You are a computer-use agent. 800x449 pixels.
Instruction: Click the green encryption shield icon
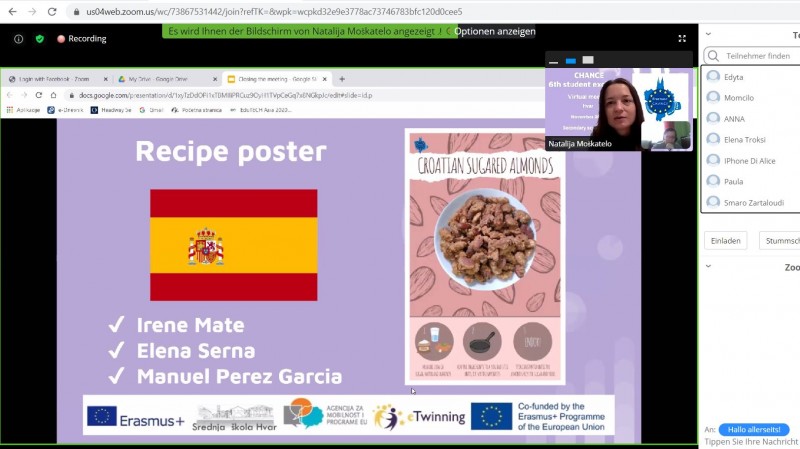point(40,39)
